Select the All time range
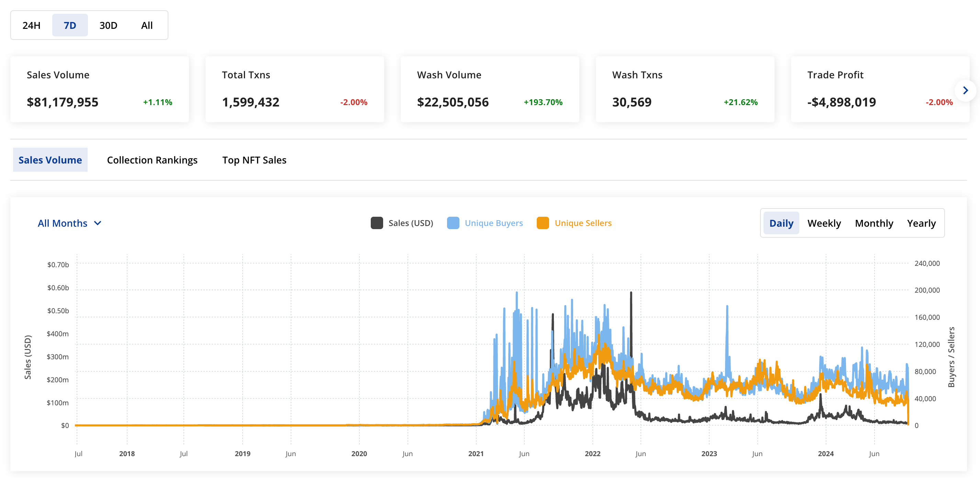The image size is (980, 485). (147, 25)
